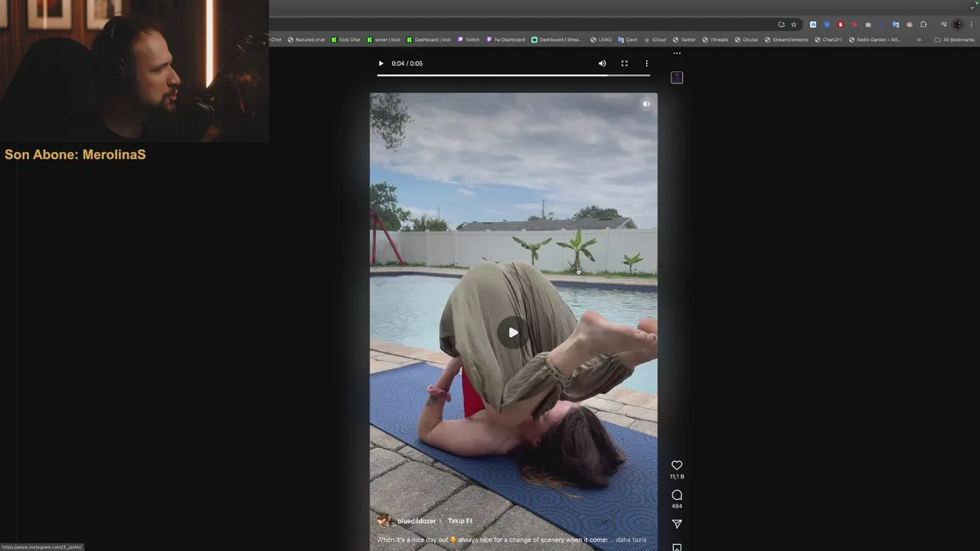This screenshot has width=980, height=551.
Task: Seek on the upper video progress bar
Action: pos(513,75)
